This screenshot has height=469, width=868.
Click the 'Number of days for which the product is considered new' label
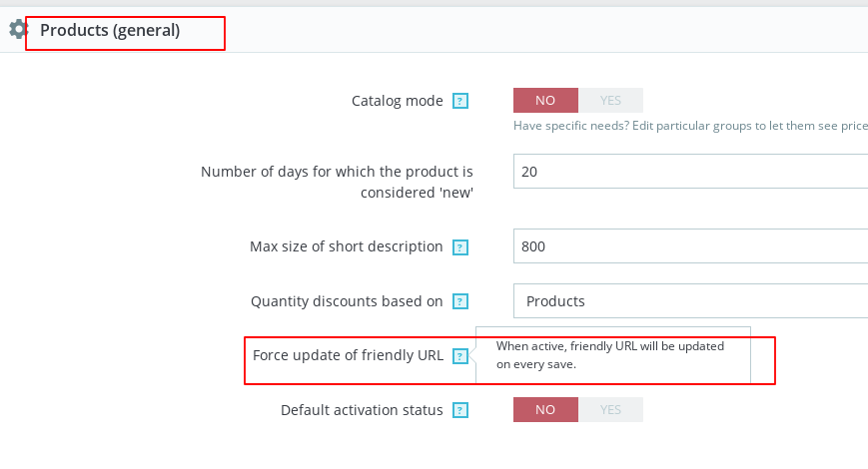337,182
